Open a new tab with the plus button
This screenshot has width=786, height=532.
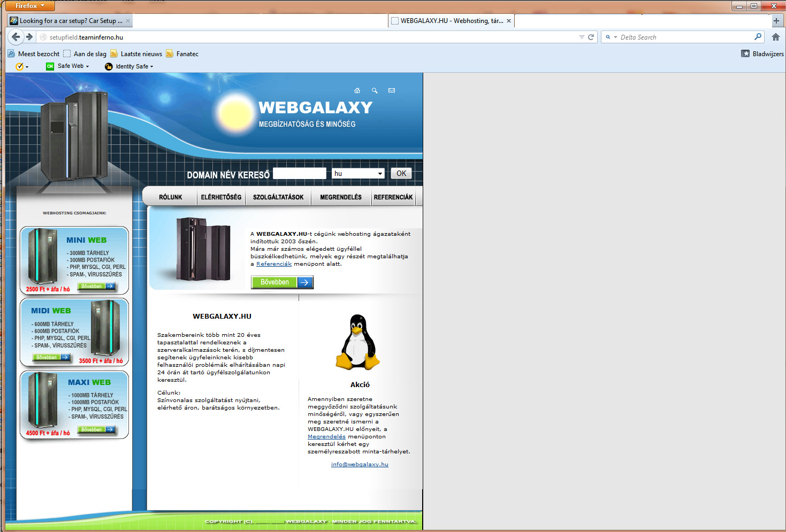click(776, 21)
